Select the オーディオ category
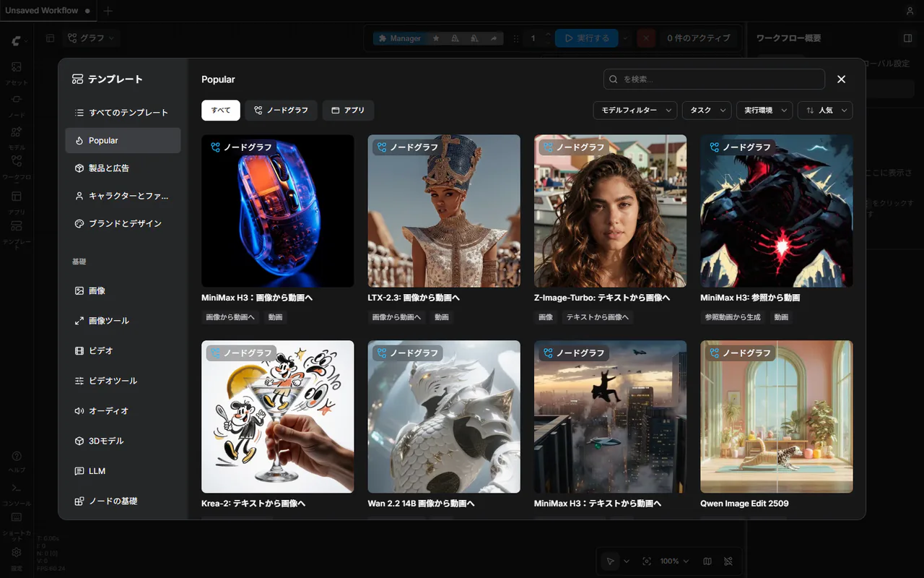924x578 pixels. click(123, 411)
